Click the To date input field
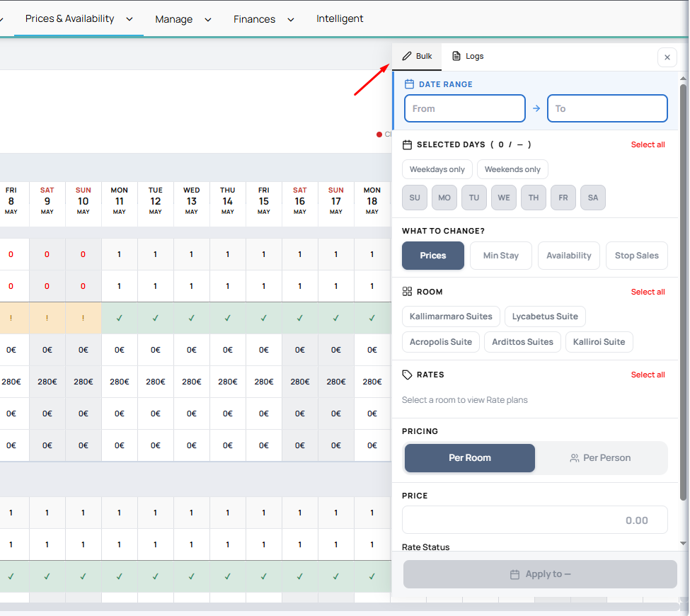Viewport: 690px width, 616px height. tap(607, 108)
